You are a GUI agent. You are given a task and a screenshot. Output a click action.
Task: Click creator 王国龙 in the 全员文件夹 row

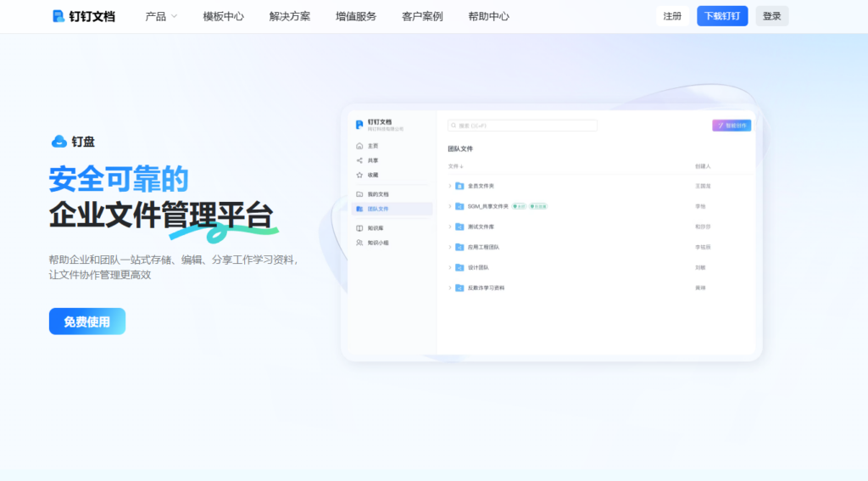[703, 186]
